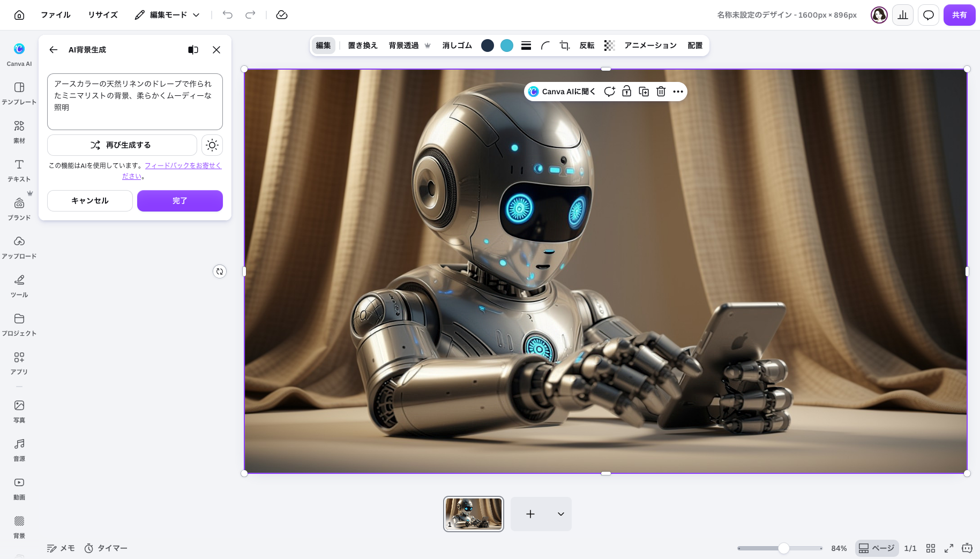The height and width of the screenshot is (559, 980).
Task: Toggle before/after compare view
Action: [x=193, y=50]
